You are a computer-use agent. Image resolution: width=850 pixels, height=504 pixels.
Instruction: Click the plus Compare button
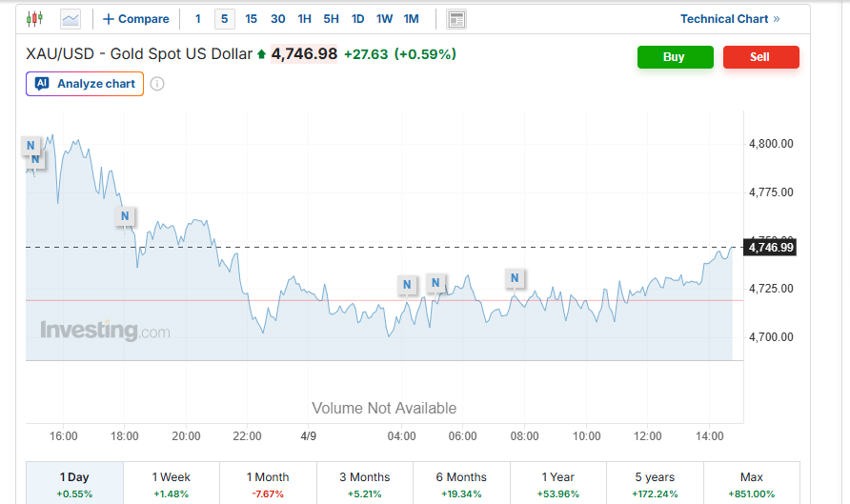[136, 19]
